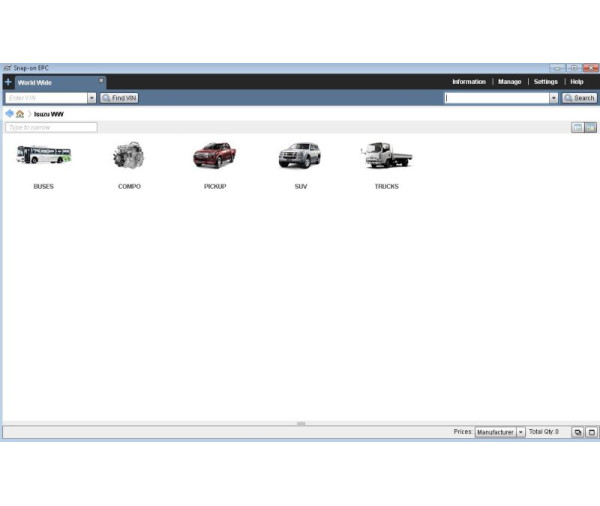Screen dimensions: 600x506
Task: Choose the SUV vehicle category
Action: tap(300, 156)
